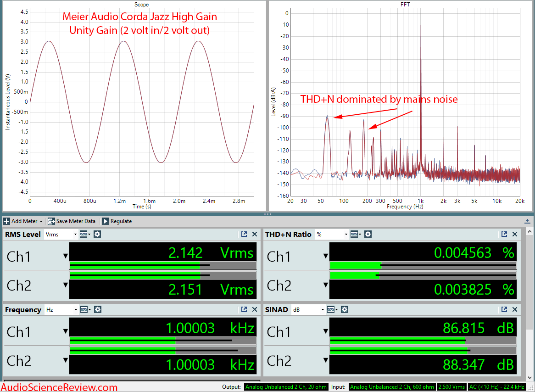This screenshot has width=535, height=392.
Task: Open the Frequency unit dropdown showing Hz
Action: (x=61, y=310)
